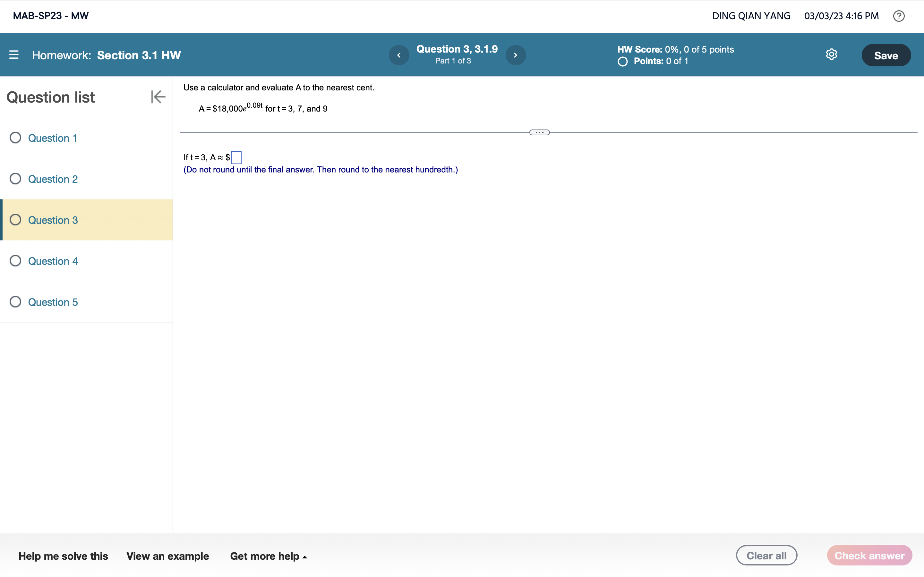This screenshot has width=924, height=577.
Task: Click the Points status circle icon
Action: (x=622, y=62)
